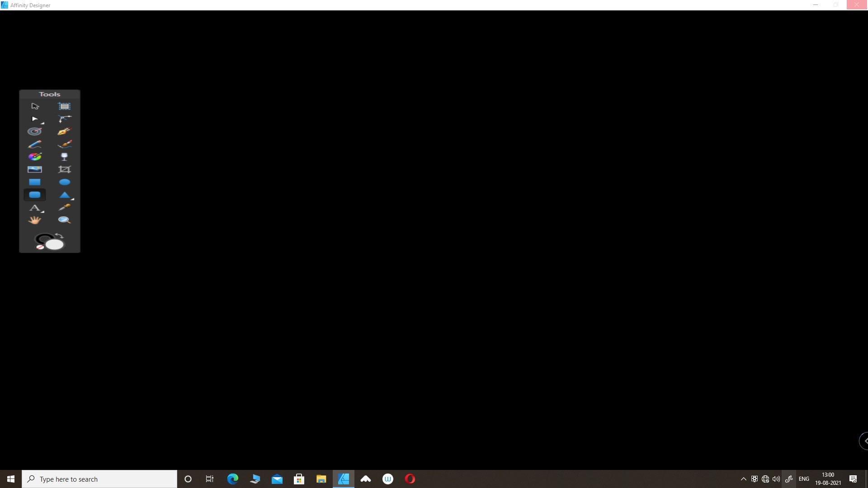Select the Place Image tool
The height and width of the screenshot is (488, 868).
(35, 169)
